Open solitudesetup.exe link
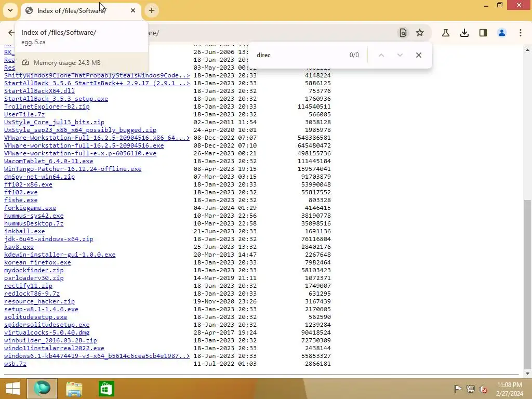Viewport: 532px width, 399px height. [x=36, y=317]
